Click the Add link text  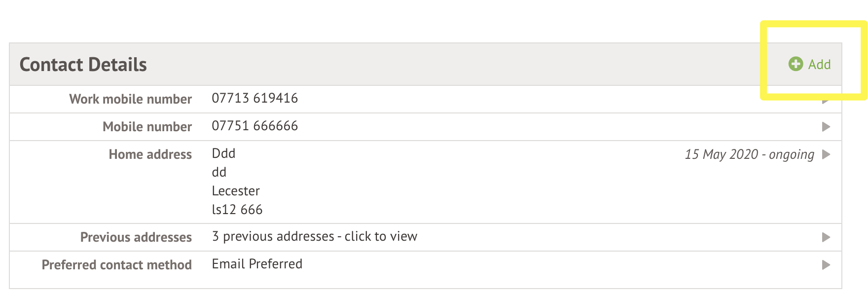click(819, 65)
